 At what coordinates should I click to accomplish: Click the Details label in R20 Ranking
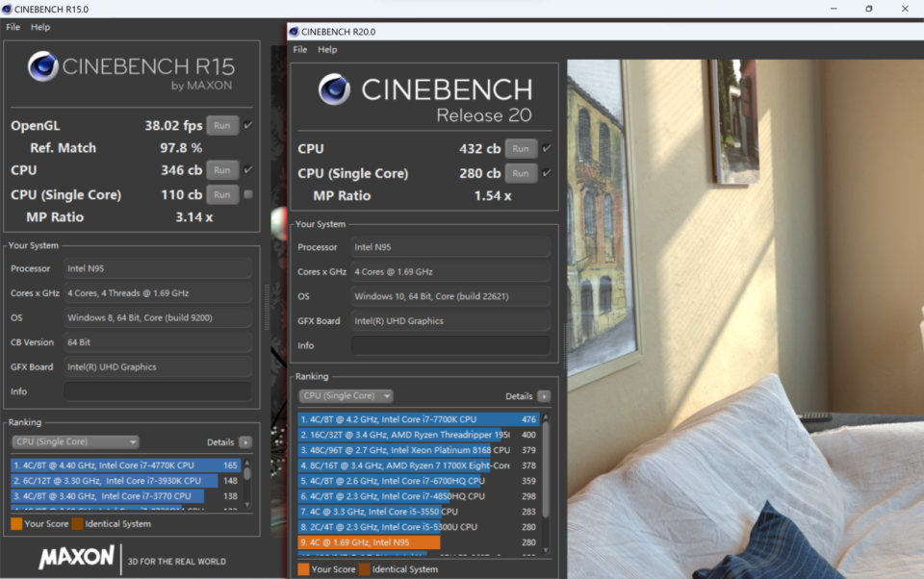click(x=519, y=396)
